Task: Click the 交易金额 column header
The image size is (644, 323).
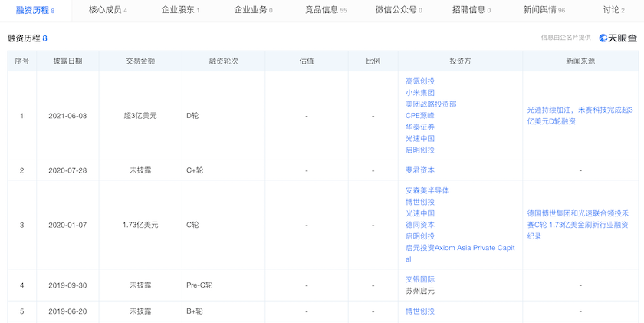Action: click(x=140, y=61)
